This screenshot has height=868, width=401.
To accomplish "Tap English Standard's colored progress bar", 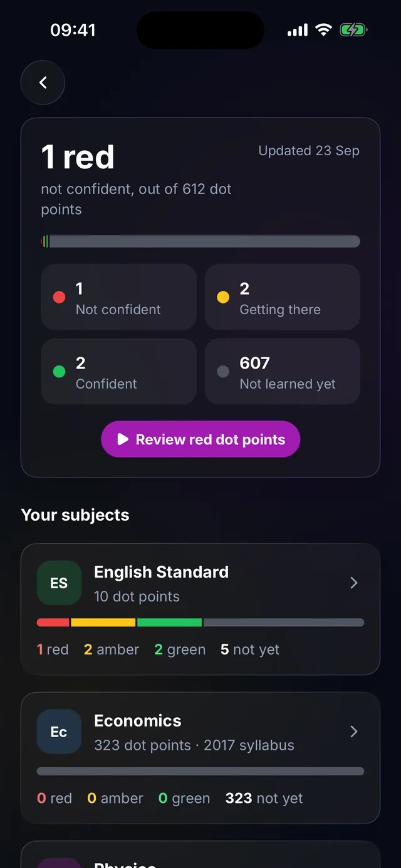I will pyautogui.click(x=200, y=623).
